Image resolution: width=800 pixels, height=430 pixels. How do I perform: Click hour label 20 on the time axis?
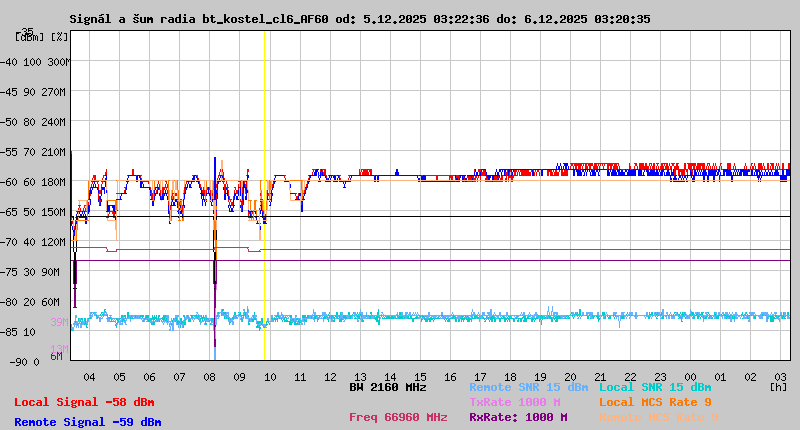(x=570, y=377)
